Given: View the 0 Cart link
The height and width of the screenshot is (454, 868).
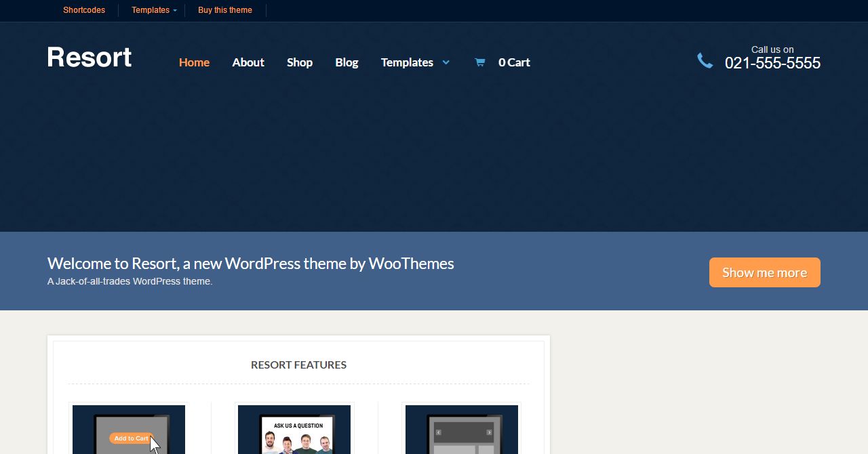Looking at the screenshot, I should coord(514,62).
